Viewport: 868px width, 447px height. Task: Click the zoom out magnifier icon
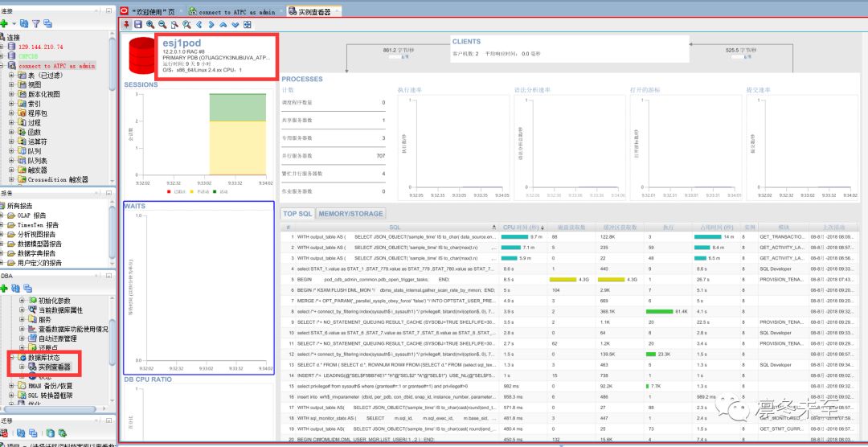click(x=163, y=25)
